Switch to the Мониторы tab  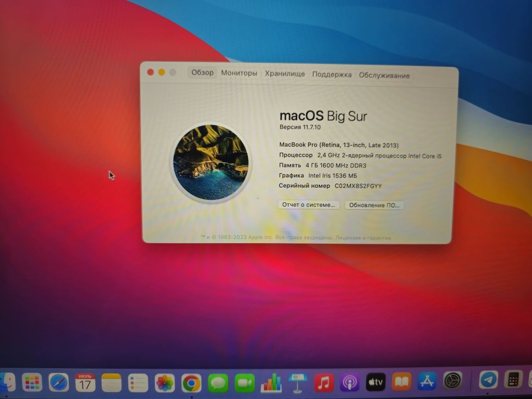(239, 73)
